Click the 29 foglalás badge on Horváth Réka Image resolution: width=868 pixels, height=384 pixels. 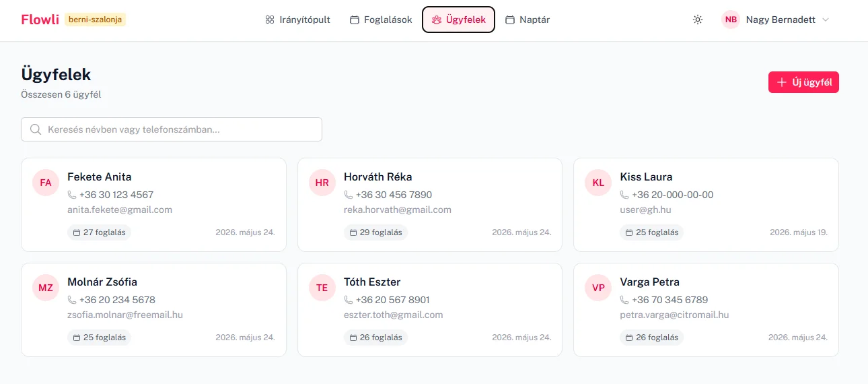375,232
